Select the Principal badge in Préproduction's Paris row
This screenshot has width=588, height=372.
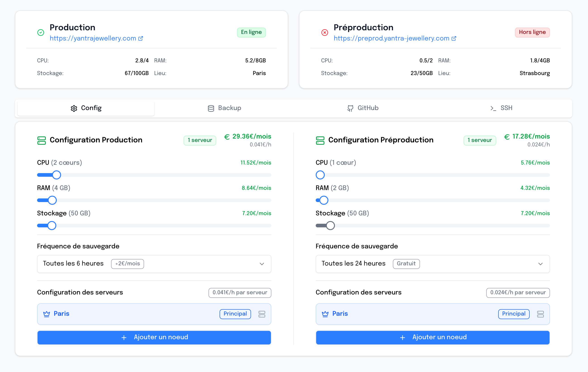coord(514,314)
